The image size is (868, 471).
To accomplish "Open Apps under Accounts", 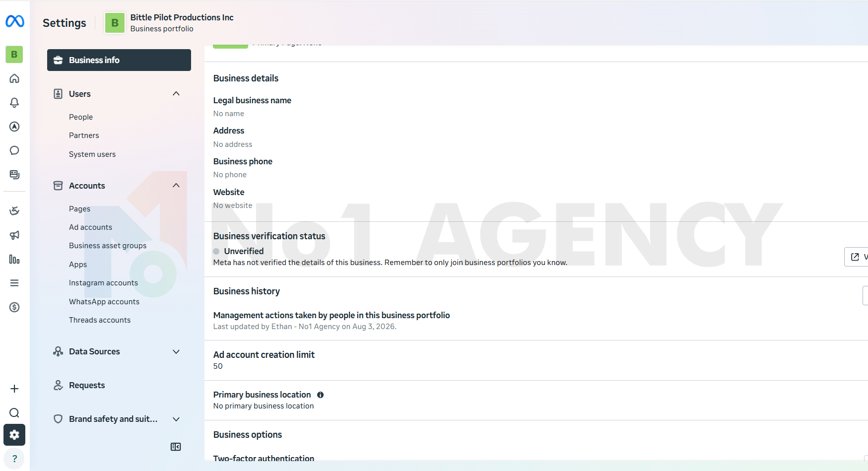I will click(78, 265).
